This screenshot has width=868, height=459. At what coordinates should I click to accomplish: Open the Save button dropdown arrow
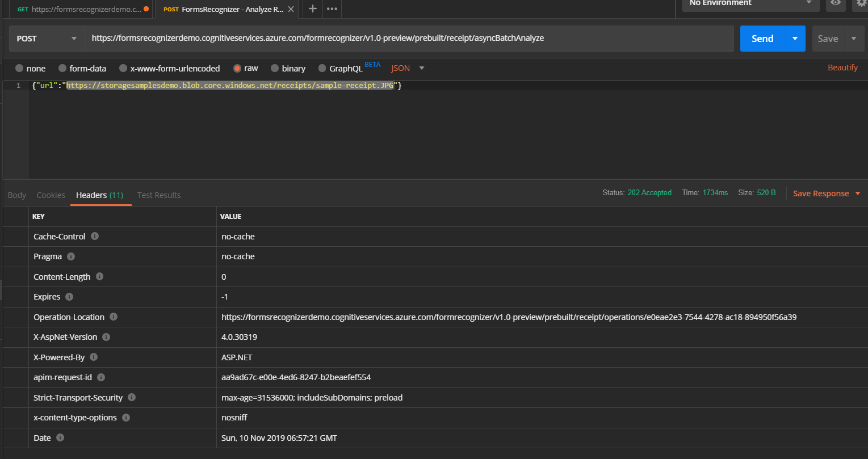[854, 39]
